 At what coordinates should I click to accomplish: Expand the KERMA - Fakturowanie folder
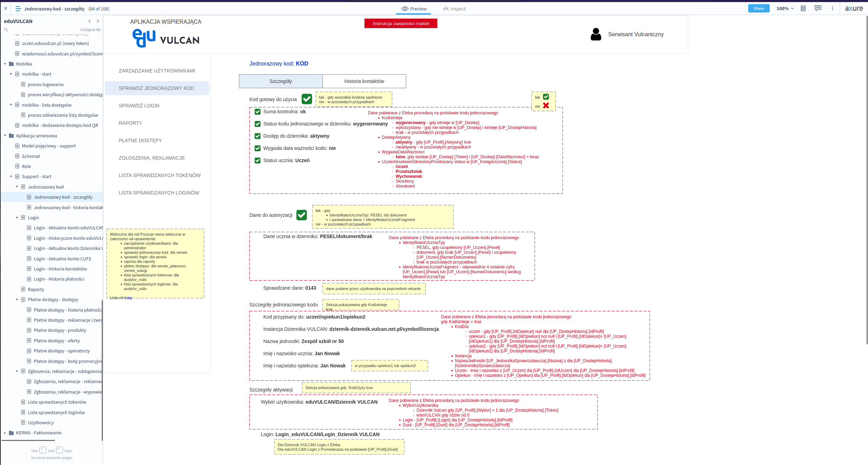click(5, 433)
